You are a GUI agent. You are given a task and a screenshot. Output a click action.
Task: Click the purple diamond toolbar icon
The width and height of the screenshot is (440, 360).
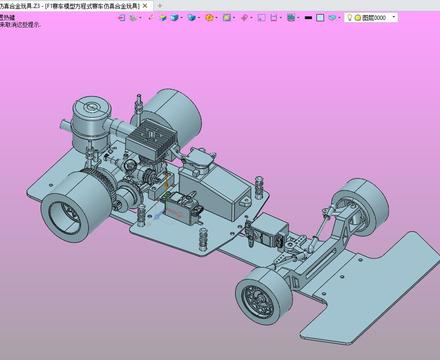pos(244,18)
